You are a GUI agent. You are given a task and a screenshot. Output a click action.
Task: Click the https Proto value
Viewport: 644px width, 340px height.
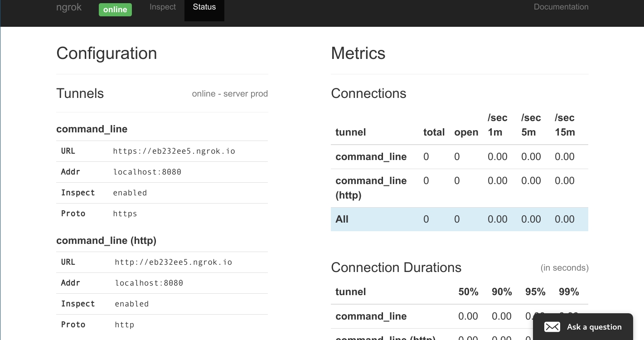[125, 214]
